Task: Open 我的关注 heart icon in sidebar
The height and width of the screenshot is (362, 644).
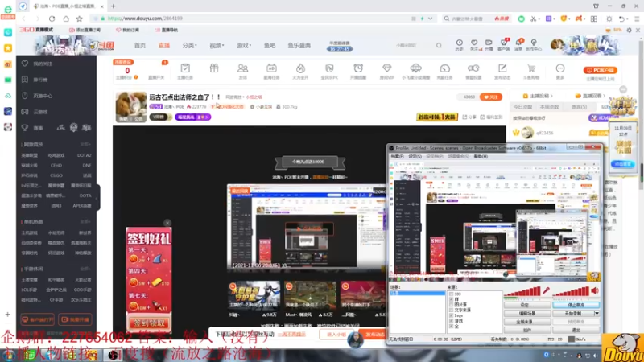Action: coord(25,64)
